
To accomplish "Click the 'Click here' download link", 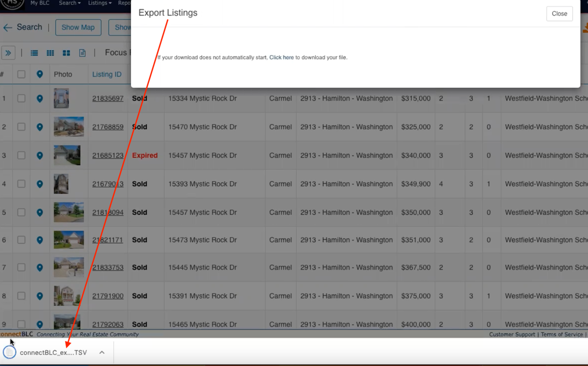I will click(x=281, y=57).
